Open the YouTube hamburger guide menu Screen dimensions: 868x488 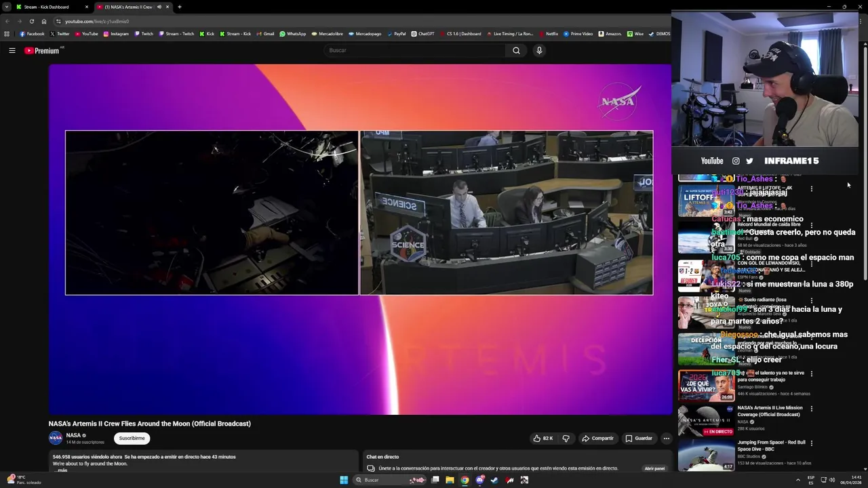pos(12,50)
